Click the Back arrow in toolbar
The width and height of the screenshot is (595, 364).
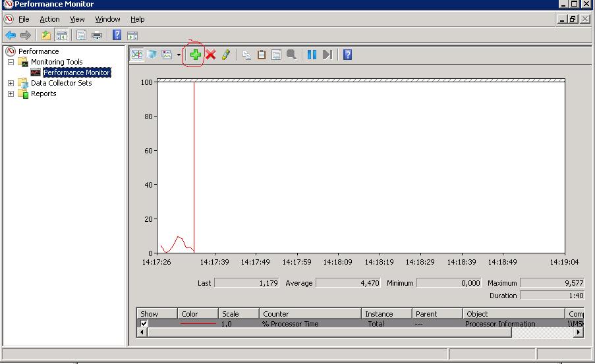pos(11,36)
